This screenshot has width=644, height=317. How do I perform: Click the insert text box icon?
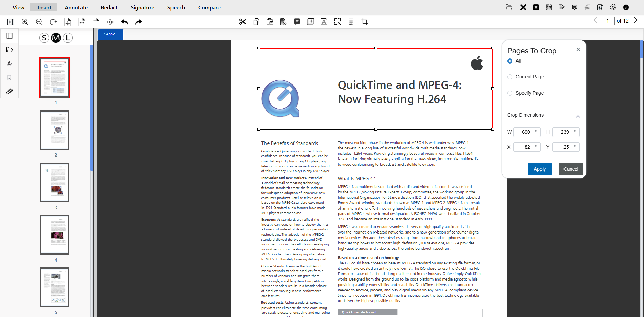coord(324,22)
